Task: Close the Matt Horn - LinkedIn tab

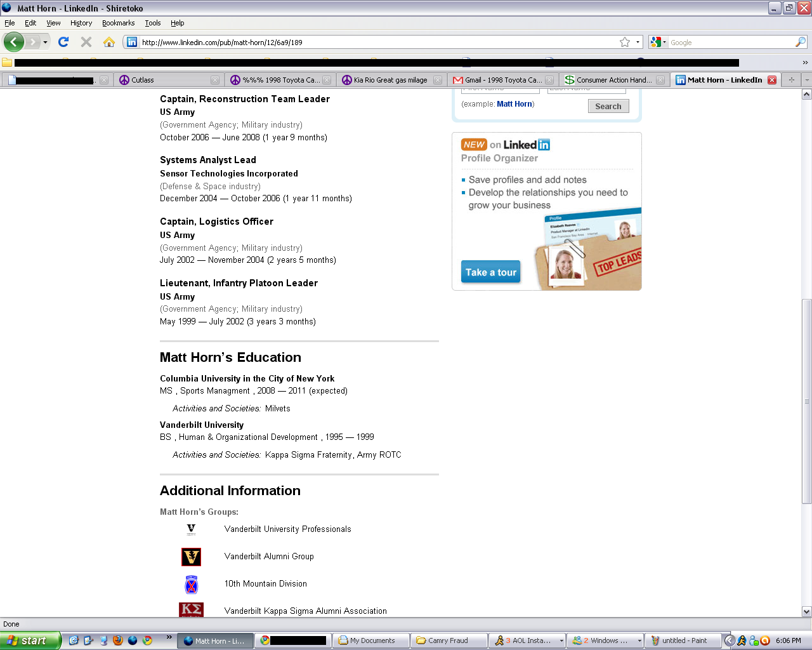Action: tap(772, 80)
